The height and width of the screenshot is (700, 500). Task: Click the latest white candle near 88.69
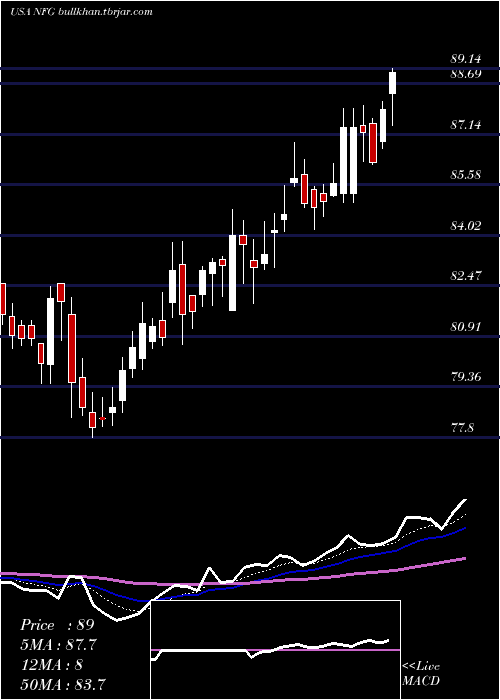393,83
